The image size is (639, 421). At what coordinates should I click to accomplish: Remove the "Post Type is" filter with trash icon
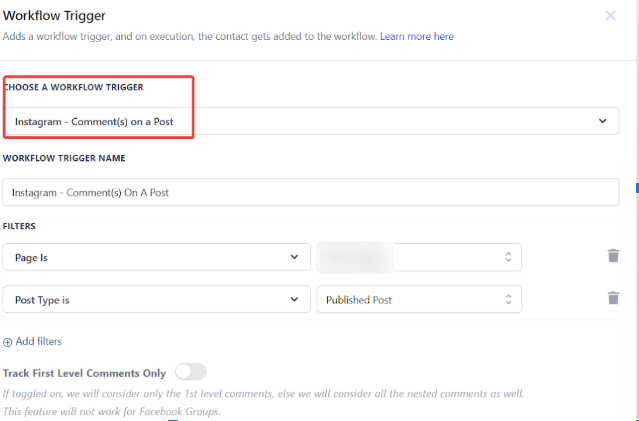click(x=613, y=298)
